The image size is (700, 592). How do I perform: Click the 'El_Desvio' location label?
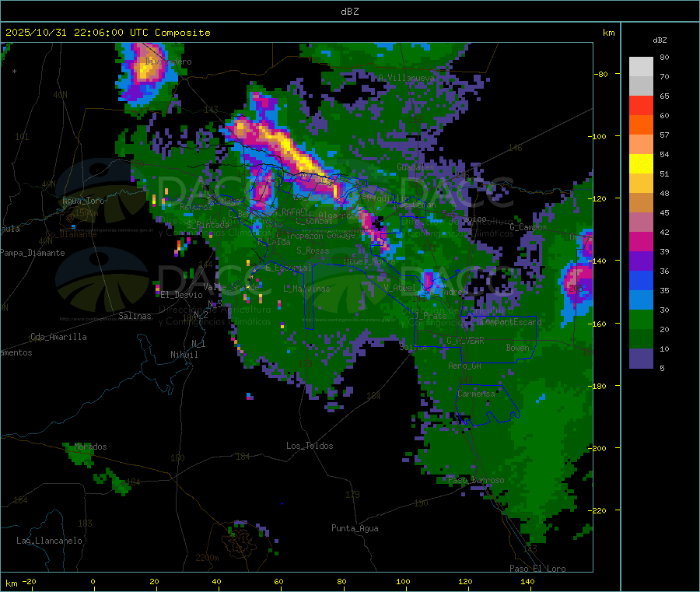pyautogui.click(x=182, y=295)
